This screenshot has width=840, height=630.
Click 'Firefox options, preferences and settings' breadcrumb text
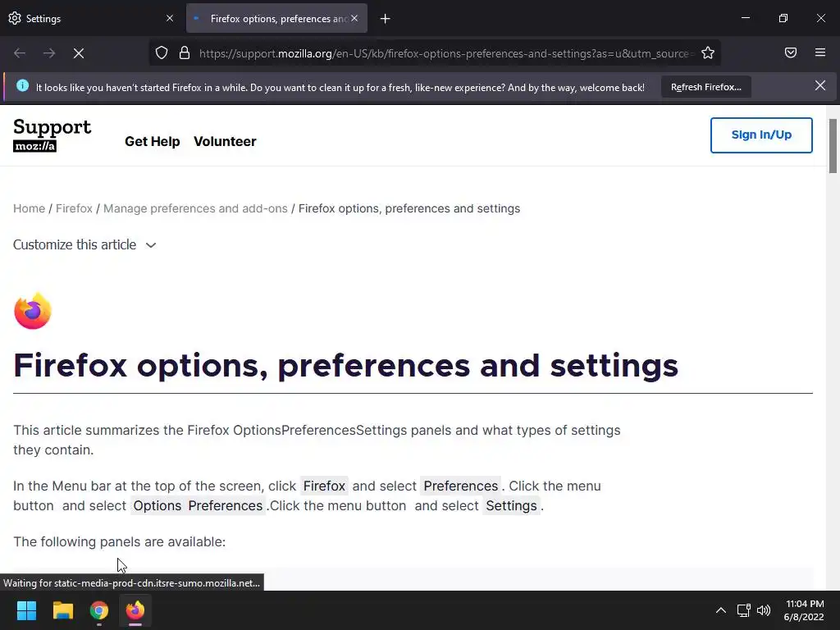[409, 208]
